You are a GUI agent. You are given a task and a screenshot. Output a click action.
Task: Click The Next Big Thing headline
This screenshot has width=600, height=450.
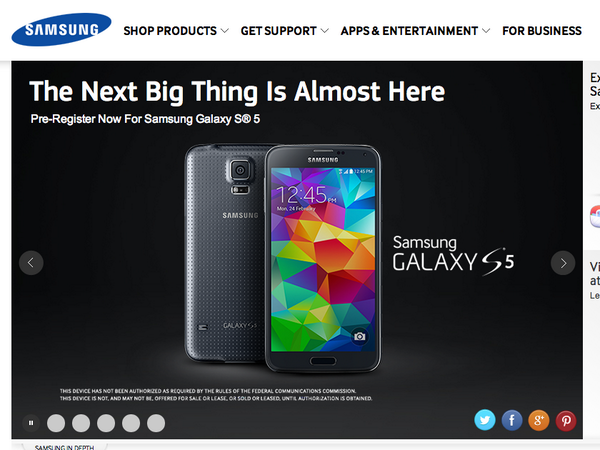coord(237,91)
